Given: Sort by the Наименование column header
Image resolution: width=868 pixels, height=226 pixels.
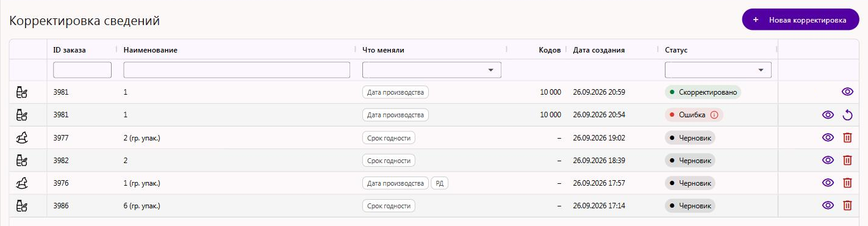Looking at the screenshot, I should (x=150, y=50).
